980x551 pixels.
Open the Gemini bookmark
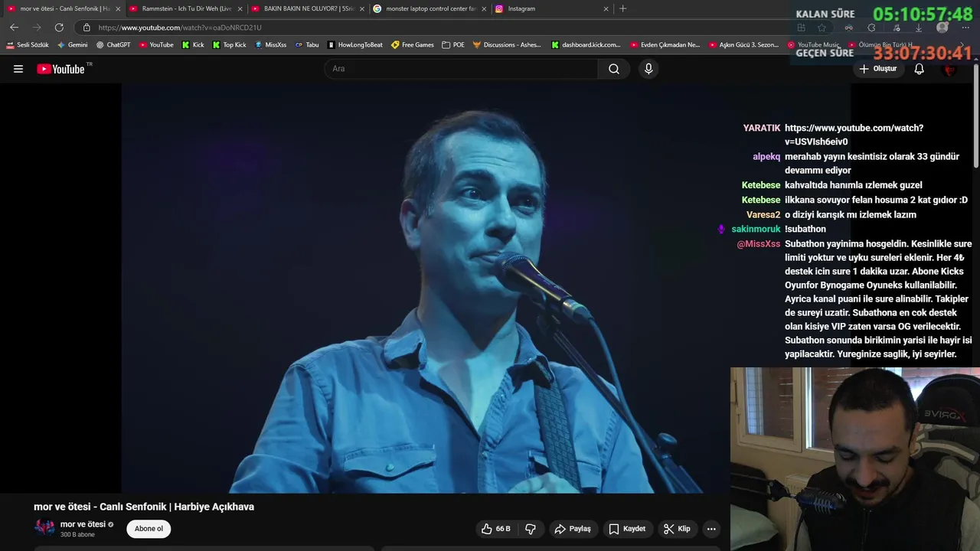click(73, 45)
